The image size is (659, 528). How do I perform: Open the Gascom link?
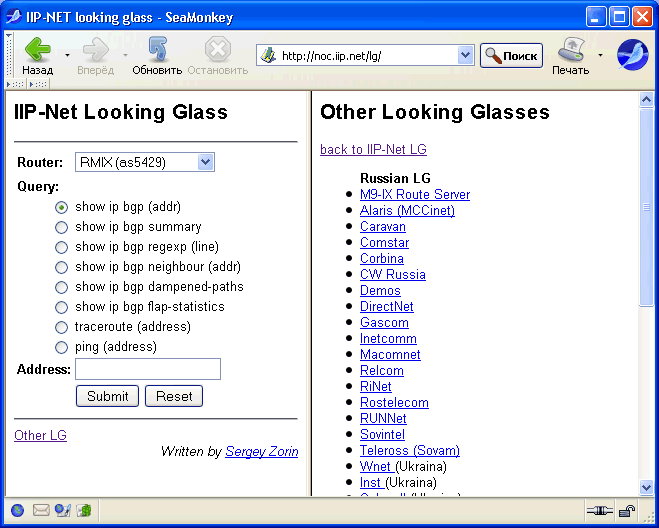click(384, 322)
